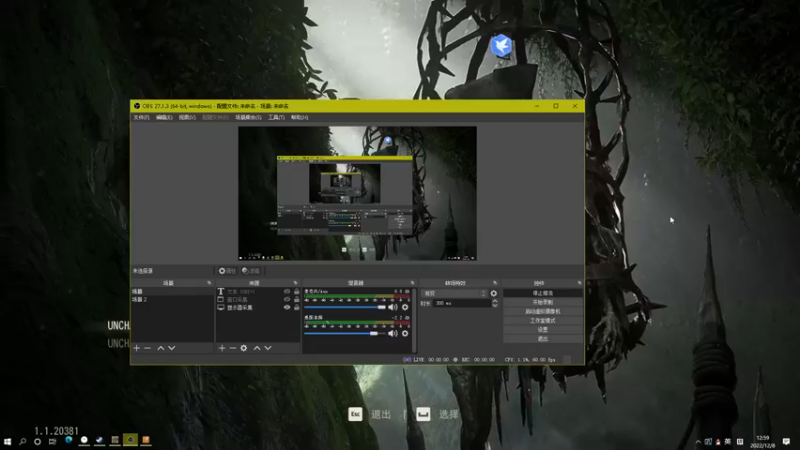Click the Studio Mode button
800x450 pixels.
click(x=543, y=321)
